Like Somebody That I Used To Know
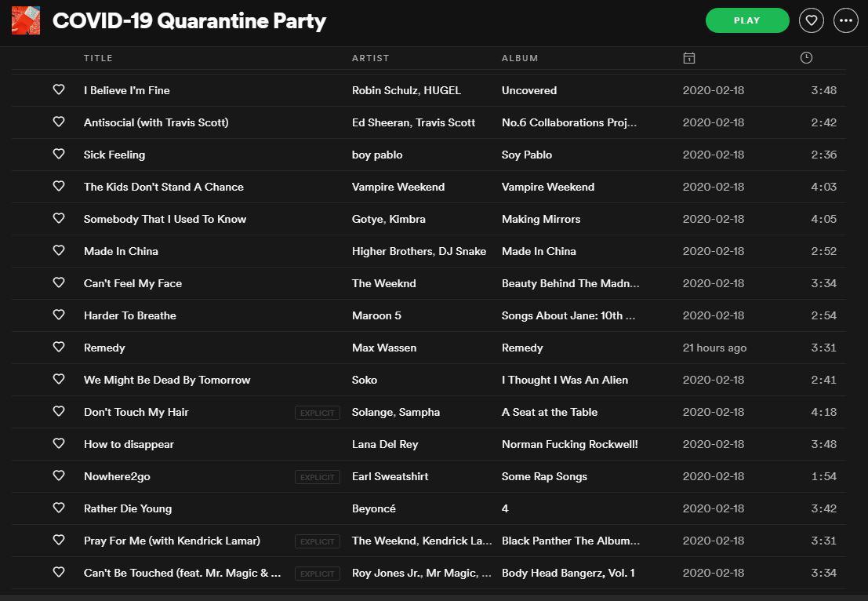The width and height of the screenshot is (868, 601). (x=59, y=218)
